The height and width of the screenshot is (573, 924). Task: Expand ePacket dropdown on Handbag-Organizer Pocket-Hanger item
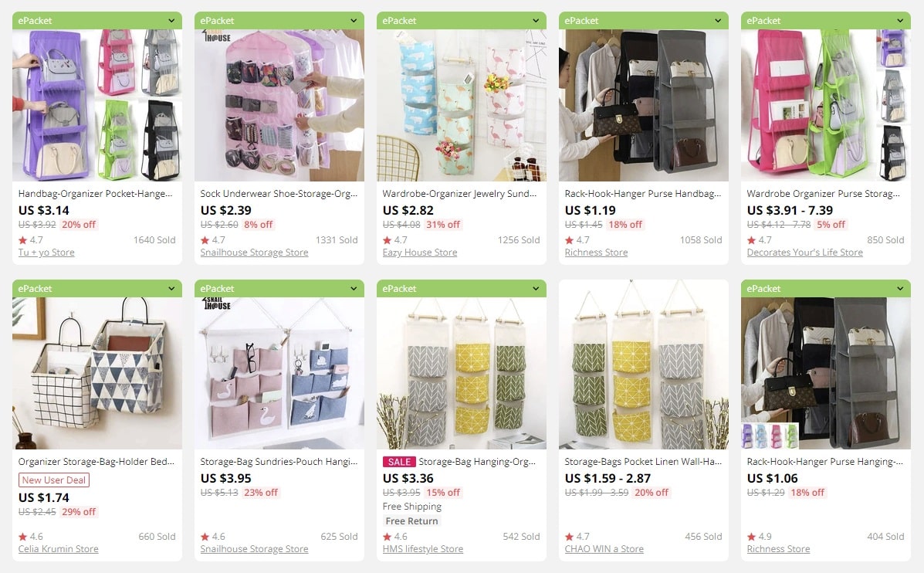coord(171,21)
